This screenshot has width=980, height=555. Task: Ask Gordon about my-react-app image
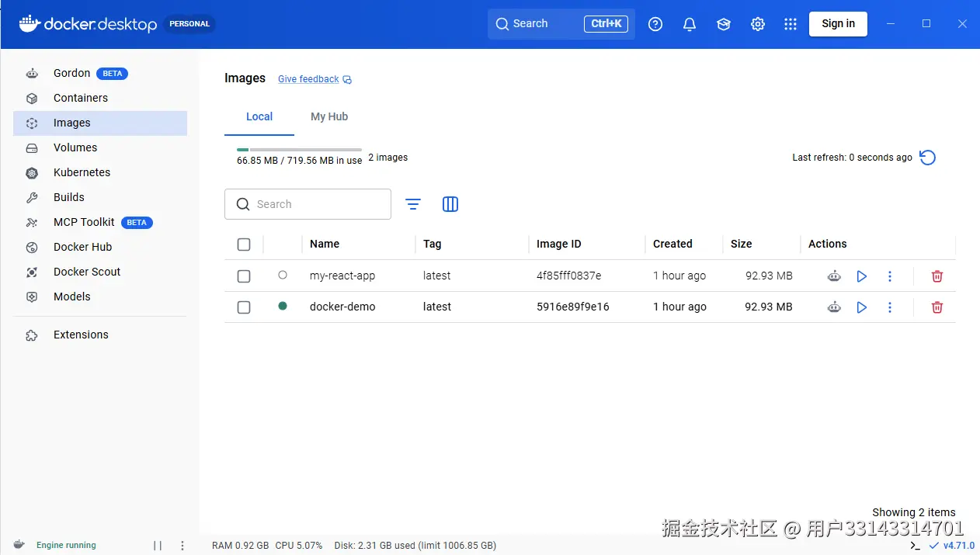834,276
